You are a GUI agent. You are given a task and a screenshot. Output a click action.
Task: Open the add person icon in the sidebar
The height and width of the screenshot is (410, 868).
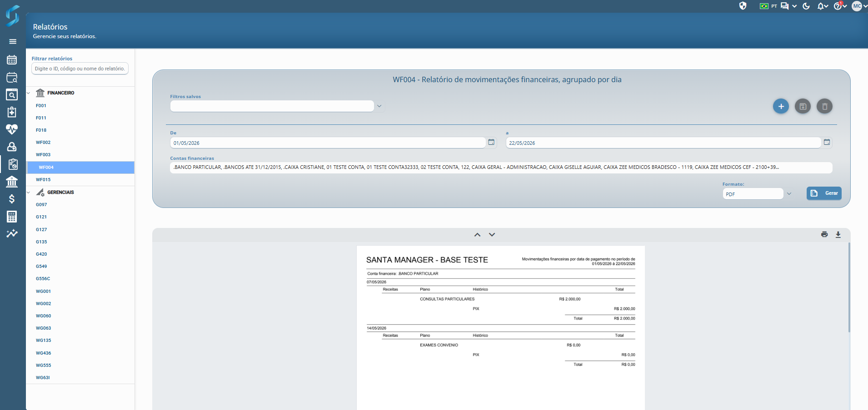click(12, 147)
